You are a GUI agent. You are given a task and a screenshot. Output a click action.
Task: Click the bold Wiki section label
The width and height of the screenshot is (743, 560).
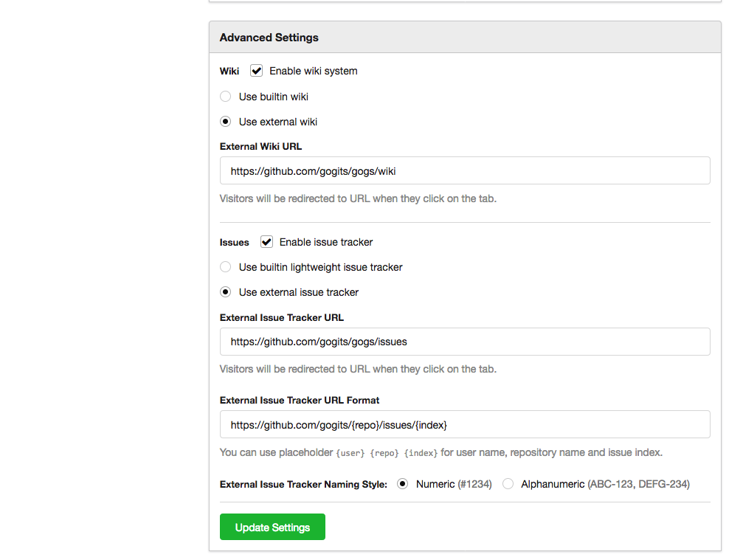click(x=229, y=72)
